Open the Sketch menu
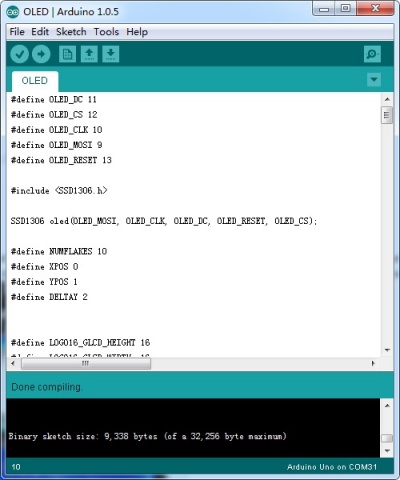This screenshot has height=480, width=400. click(x=71, y=32)
